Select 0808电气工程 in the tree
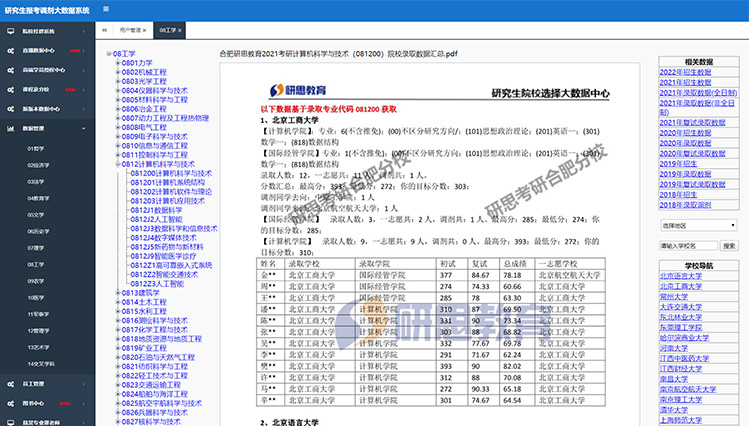The width and height of the screenshot is (749, 426). pos(144,128)
